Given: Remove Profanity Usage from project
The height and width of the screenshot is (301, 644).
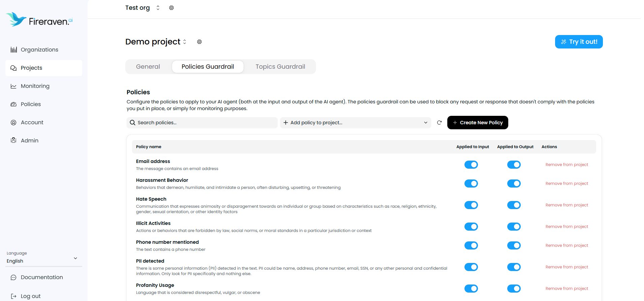Looking at the screenshot, I should click(x=567, y=289).
